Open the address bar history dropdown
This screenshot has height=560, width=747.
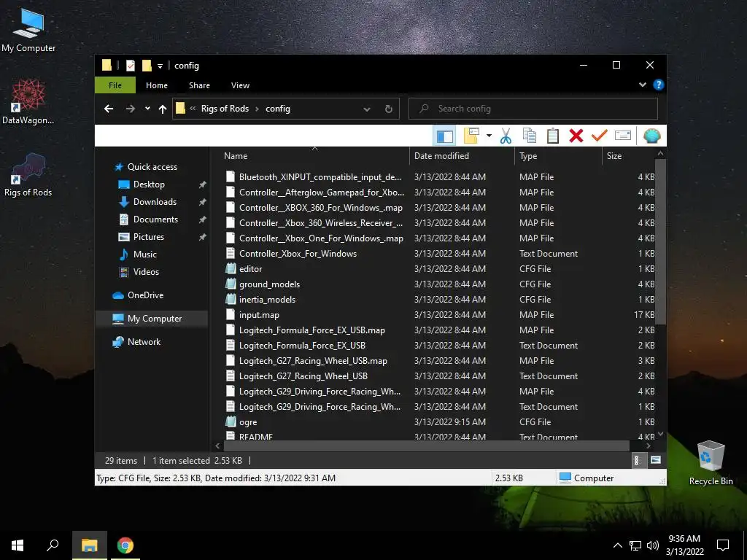coord(367,109)
